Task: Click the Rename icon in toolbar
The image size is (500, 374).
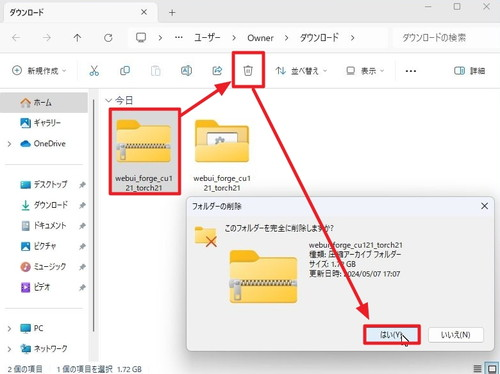Action: point(186,71)
